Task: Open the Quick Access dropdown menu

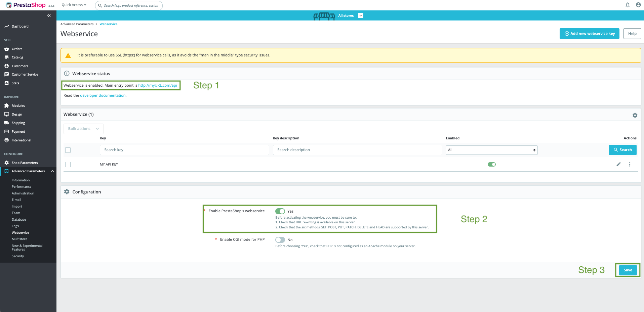Action: (x=74, y=5)
